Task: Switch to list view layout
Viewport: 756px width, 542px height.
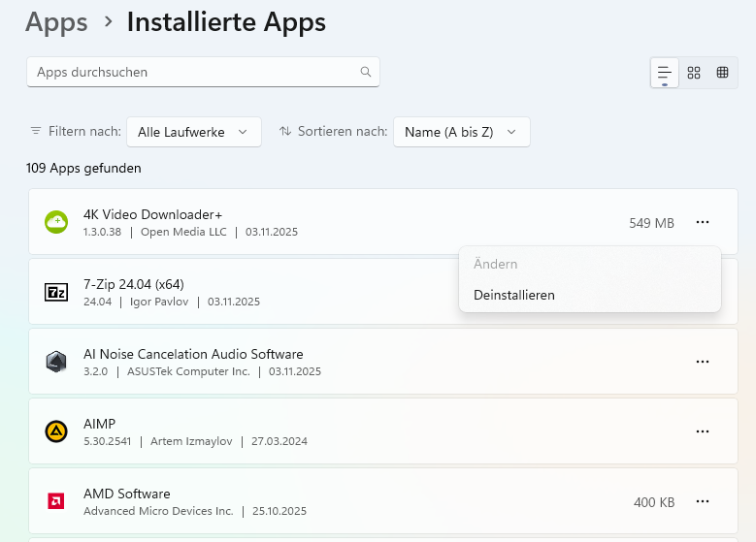Action: point(665,73)
